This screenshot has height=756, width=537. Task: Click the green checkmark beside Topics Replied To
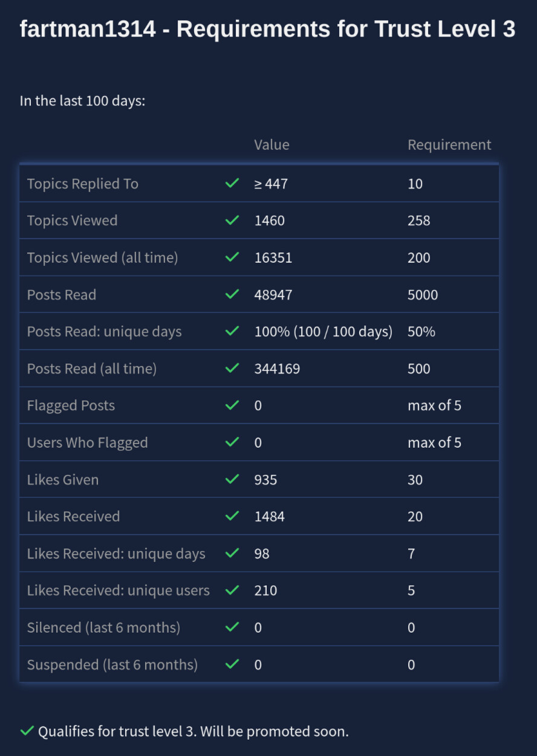tap(232, 183)
